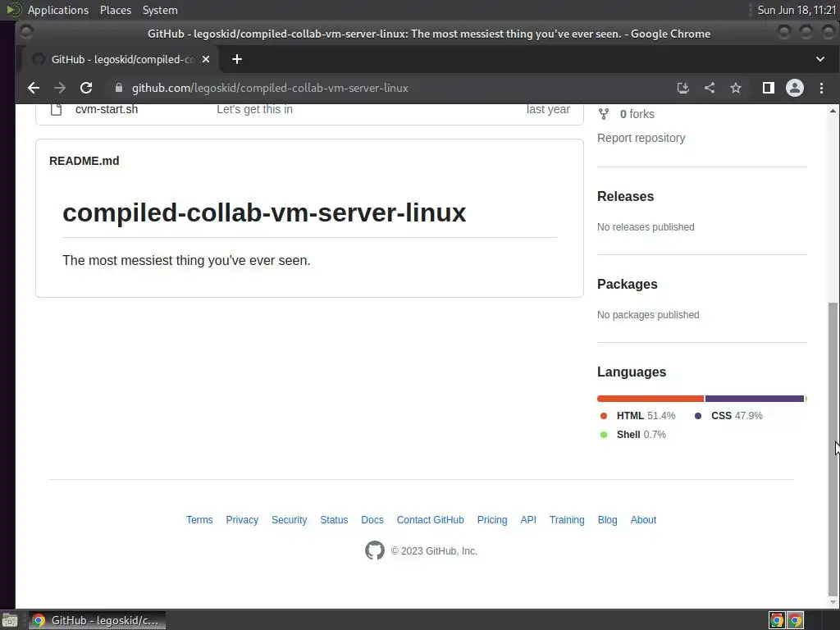840x630 pixels.
Task: Select the GitHub - legoskid browser tab
Action: click(x=121, y=59)
